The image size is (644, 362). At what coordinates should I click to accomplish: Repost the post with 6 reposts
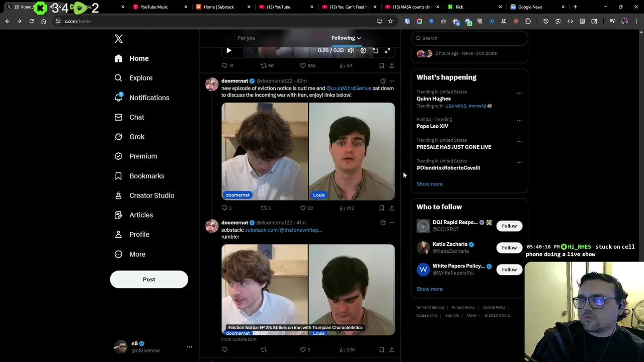point(266,208)
